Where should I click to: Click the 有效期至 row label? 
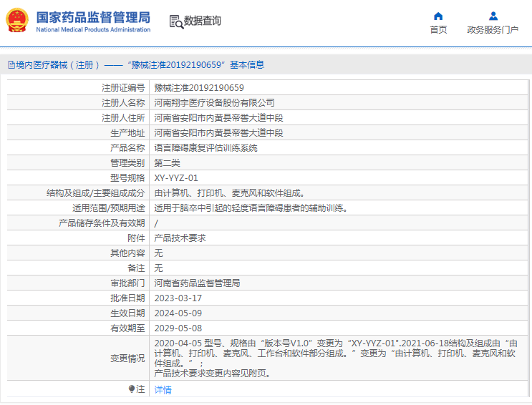click(x=127, y=328)
